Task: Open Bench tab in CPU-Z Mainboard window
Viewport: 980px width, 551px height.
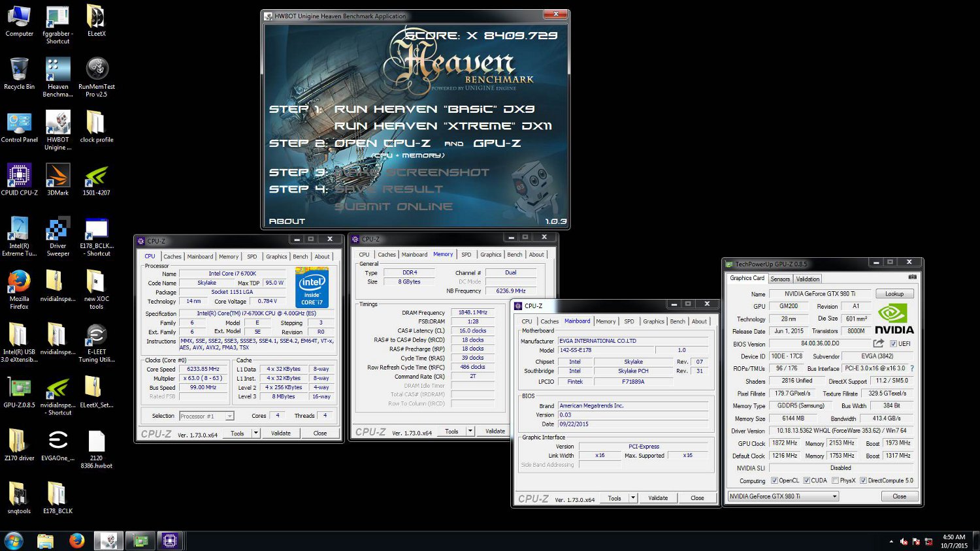Action: [x=678, y=321]
